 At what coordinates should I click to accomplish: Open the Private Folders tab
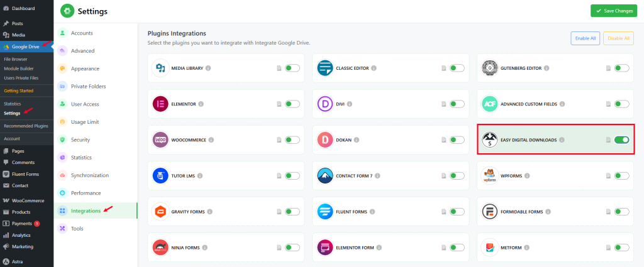[x=96, y=87]
